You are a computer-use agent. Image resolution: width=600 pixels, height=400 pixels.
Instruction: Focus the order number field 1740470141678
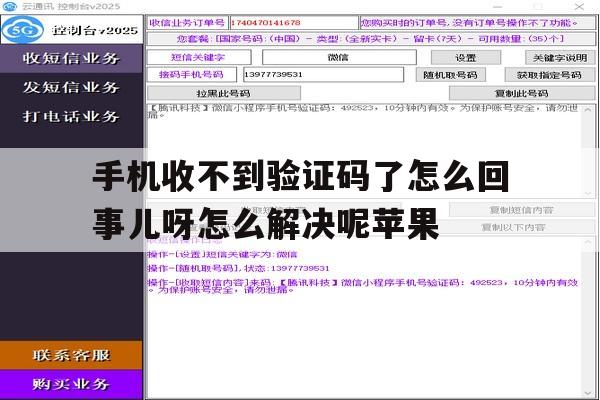294,23
